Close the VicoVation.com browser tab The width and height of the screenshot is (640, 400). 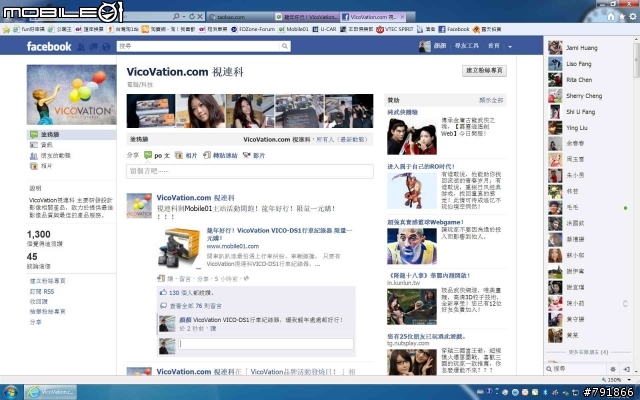(402, 17)
